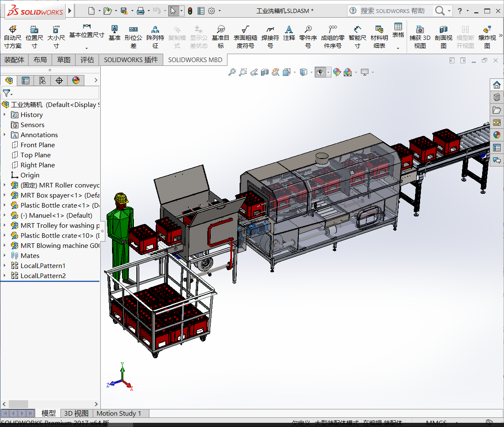Click the Print icon in title toolbar
Image resolution: width=504 pixels, height=427 pixels.
pyautogui.click(x=141, y=11)
